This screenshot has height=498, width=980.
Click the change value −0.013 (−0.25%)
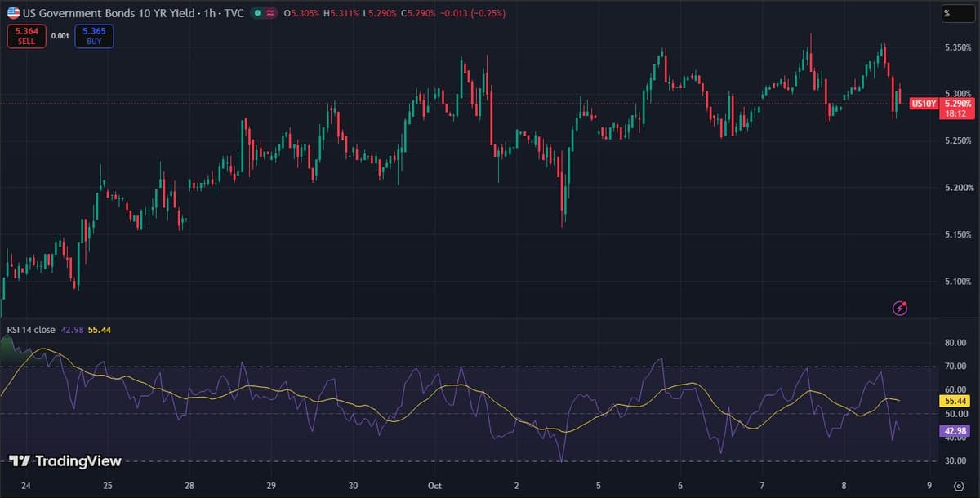click(x=474, y=13)
